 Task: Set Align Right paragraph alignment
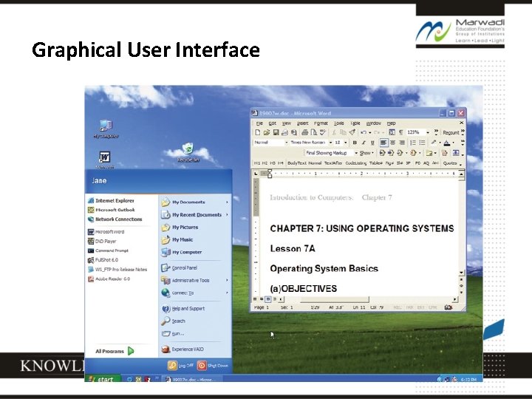[x=402, y=143]
